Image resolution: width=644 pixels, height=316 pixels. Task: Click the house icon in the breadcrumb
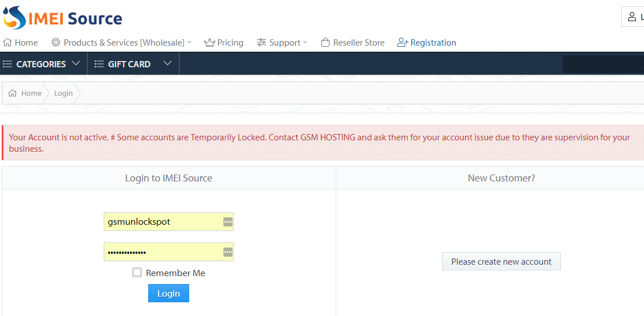[x=13, y=94]
